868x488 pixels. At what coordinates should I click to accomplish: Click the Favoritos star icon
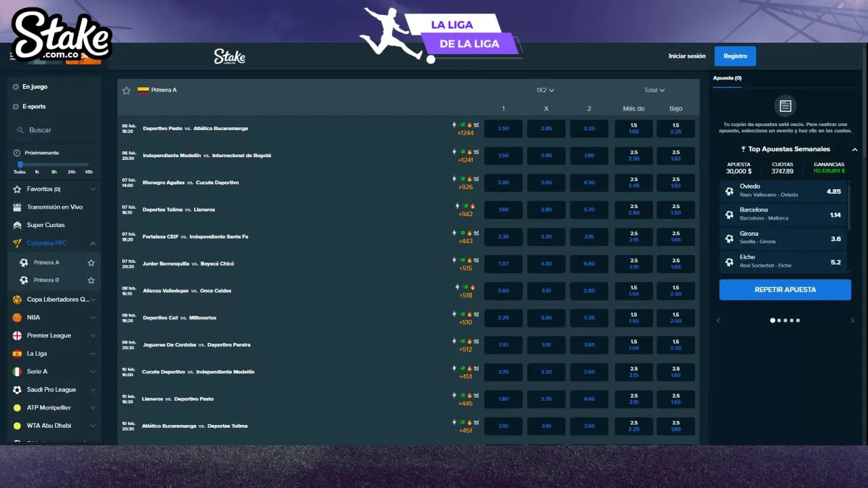[x=18, y=189]
